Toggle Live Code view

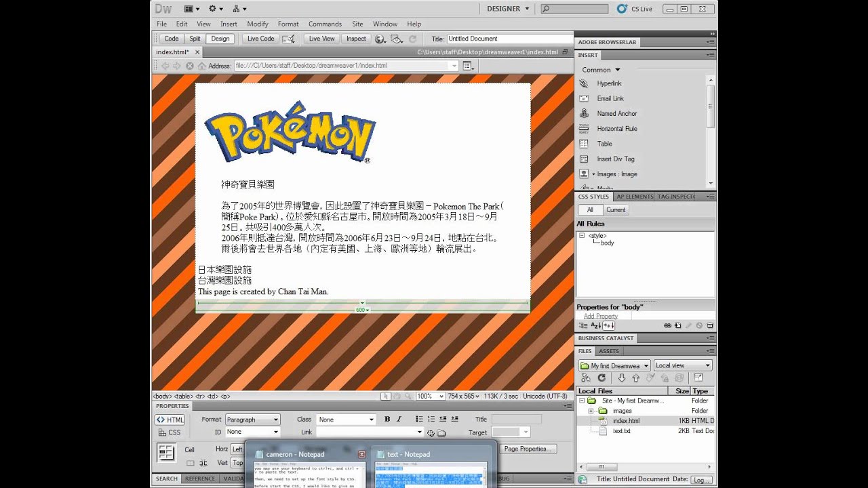(260, 39)
